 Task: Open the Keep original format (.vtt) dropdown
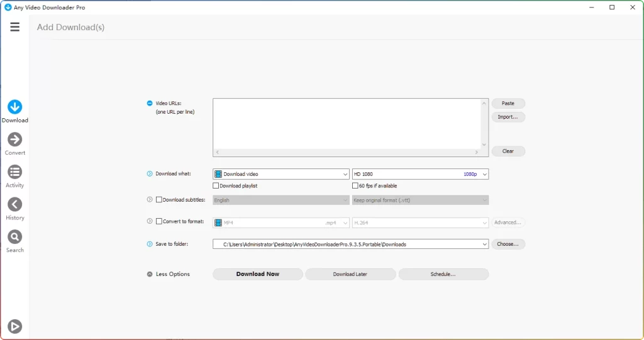(420, 200)
